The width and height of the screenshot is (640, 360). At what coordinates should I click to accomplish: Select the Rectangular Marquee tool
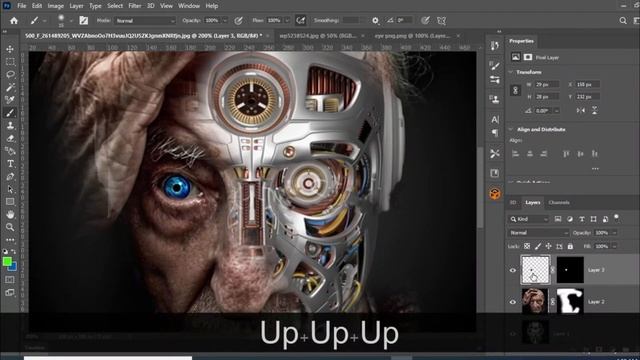click(x=10, y=62)
